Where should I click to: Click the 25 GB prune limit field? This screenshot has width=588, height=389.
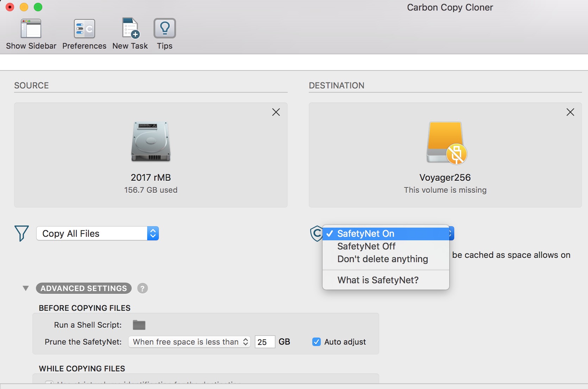point(265,342)
